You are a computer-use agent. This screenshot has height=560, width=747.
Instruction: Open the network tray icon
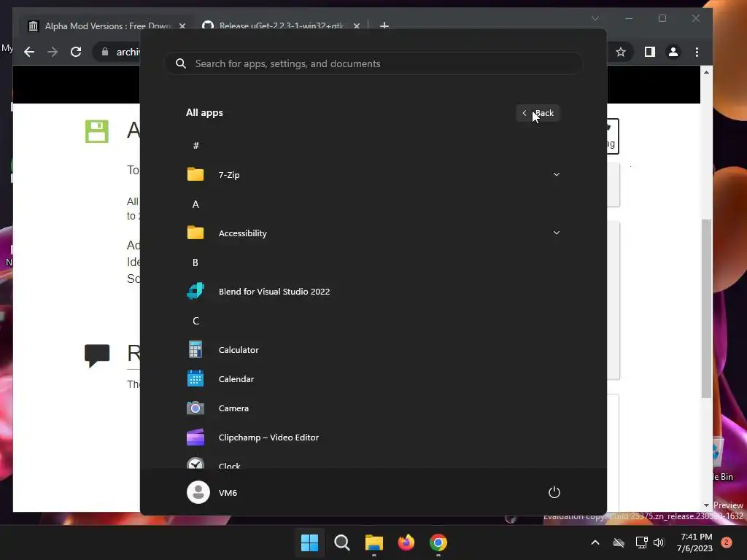pyautogui.click(x=642, y=542)
